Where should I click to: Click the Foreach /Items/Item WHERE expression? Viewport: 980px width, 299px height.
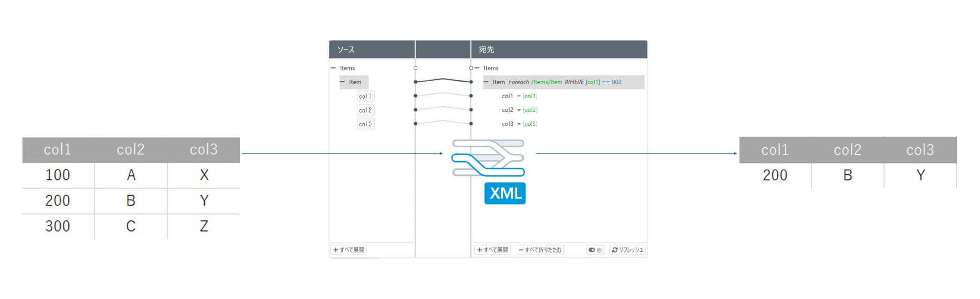pos(565,82)
